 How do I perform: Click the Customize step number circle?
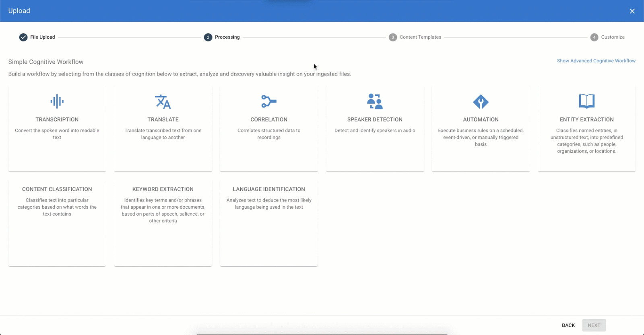(x=594, y=37)
